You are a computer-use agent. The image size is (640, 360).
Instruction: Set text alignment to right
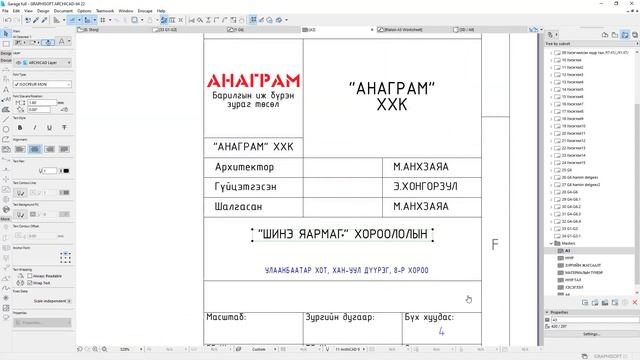(x=49, y=149)
